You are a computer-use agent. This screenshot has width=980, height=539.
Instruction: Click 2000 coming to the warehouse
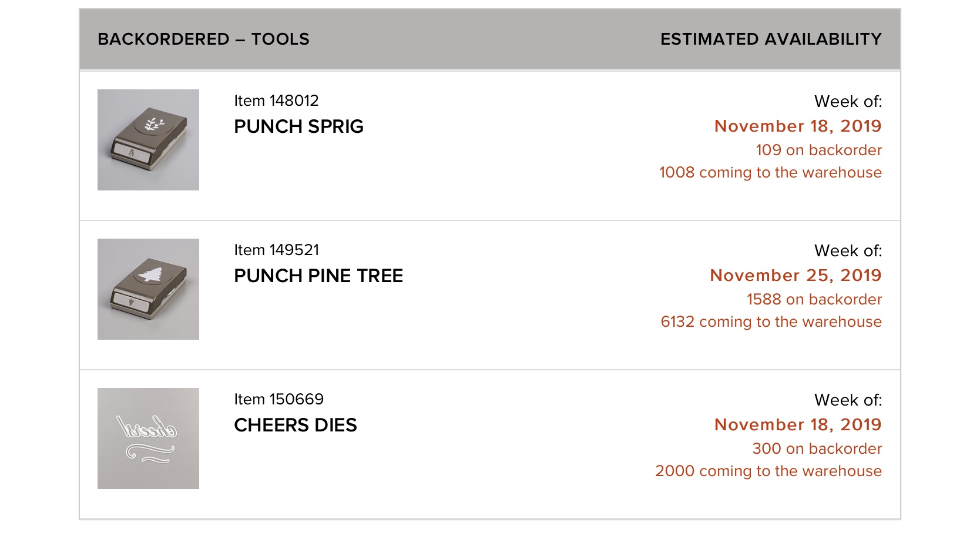[768, 471]
